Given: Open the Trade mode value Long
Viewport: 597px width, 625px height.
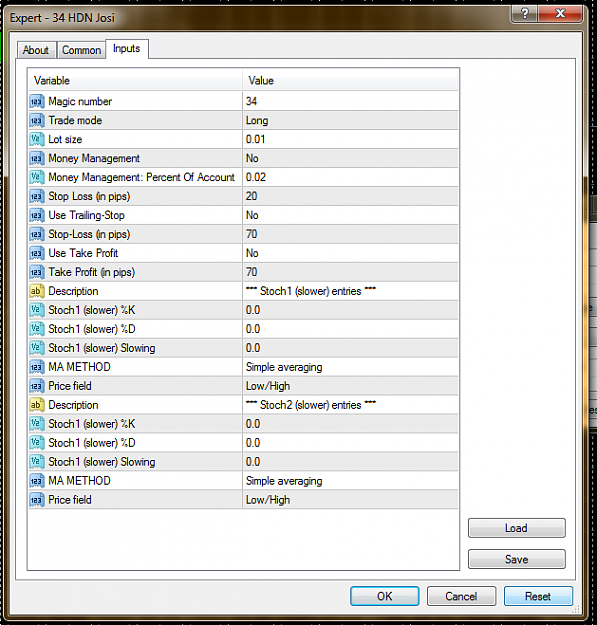Looking at the screenshot, I should 350,120.
